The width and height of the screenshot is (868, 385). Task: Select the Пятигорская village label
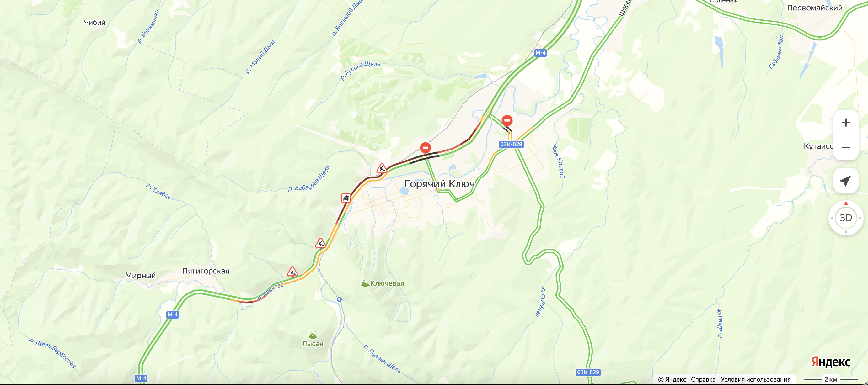[206, 271]
